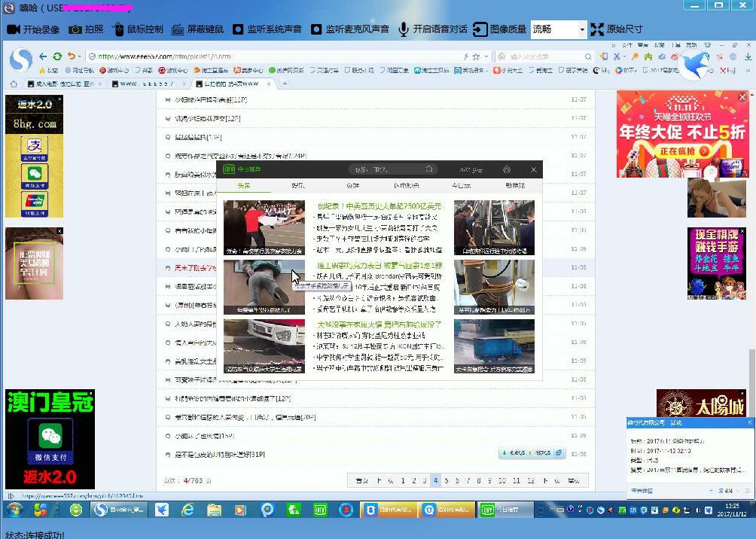The width and height of the screenshot is (756, 539).
Task: Click the browser search magnifier icon
Action: 588,56
